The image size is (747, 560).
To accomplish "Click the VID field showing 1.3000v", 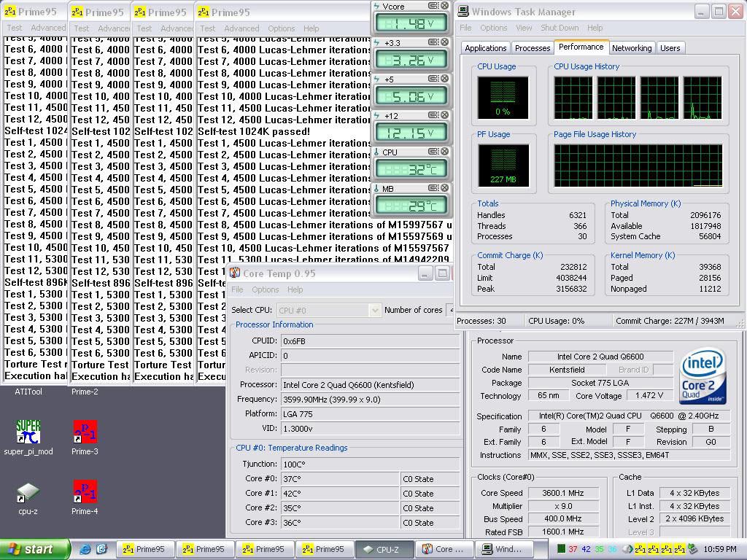I will click(x=370, y=429).
